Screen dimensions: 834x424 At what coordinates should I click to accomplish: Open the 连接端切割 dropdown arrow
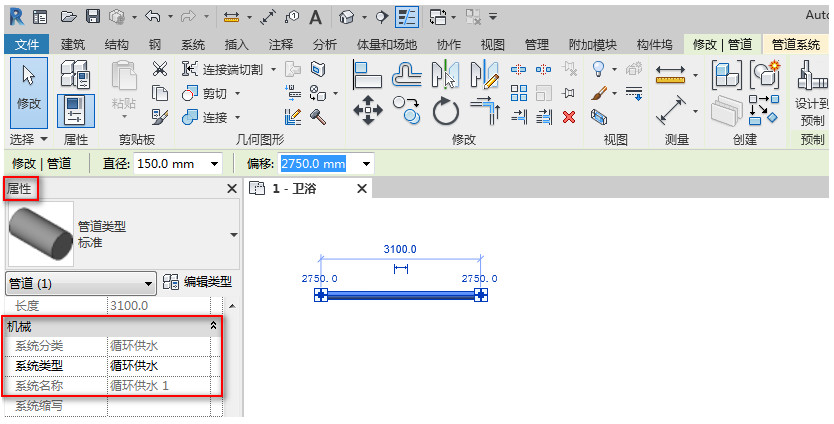pos(273,69)
